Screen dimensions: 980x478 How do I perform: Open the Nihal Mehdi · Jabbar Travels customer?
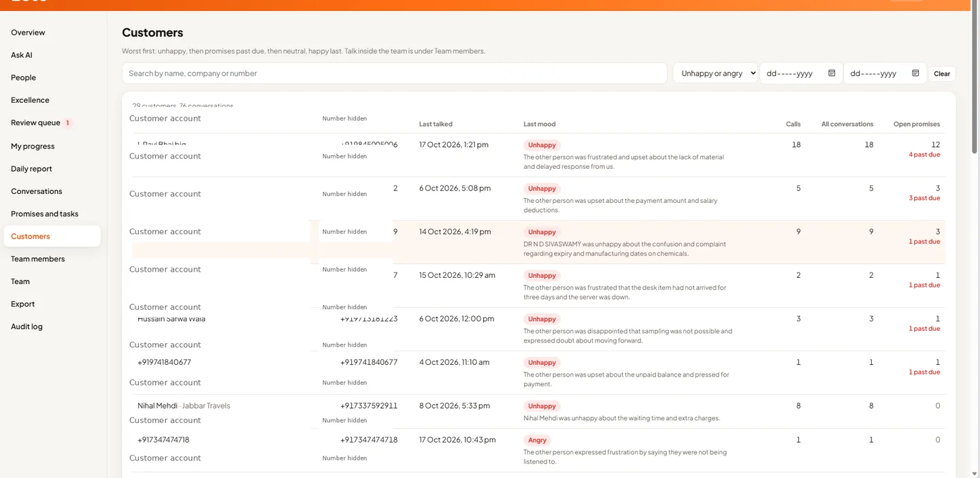pyautogui.click(x=184, y=406)
